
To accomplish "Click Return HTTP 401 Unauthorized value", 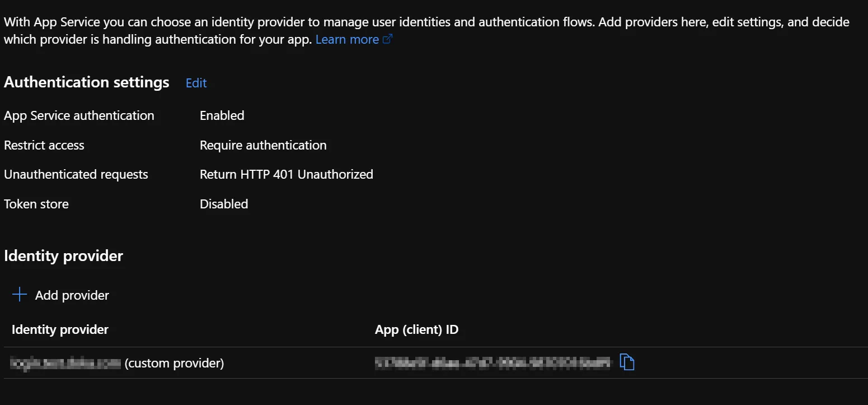I will point(286,174).
